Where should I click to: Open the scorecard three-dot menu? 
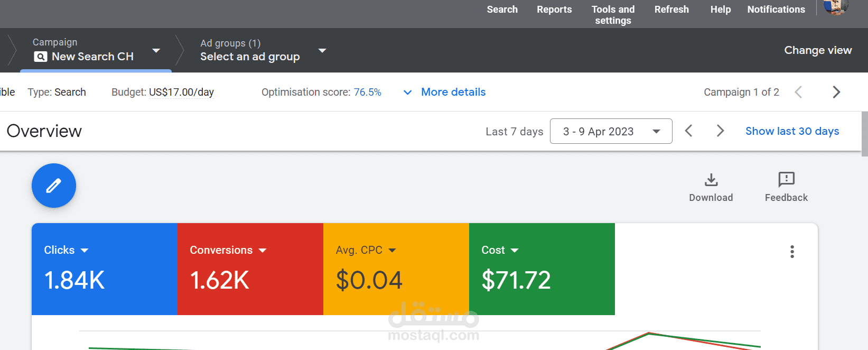click(x=792, y=252)
